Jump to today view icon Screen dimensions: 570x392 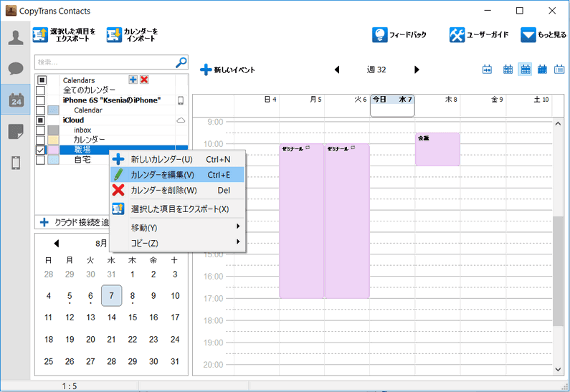tap(487, 69)
